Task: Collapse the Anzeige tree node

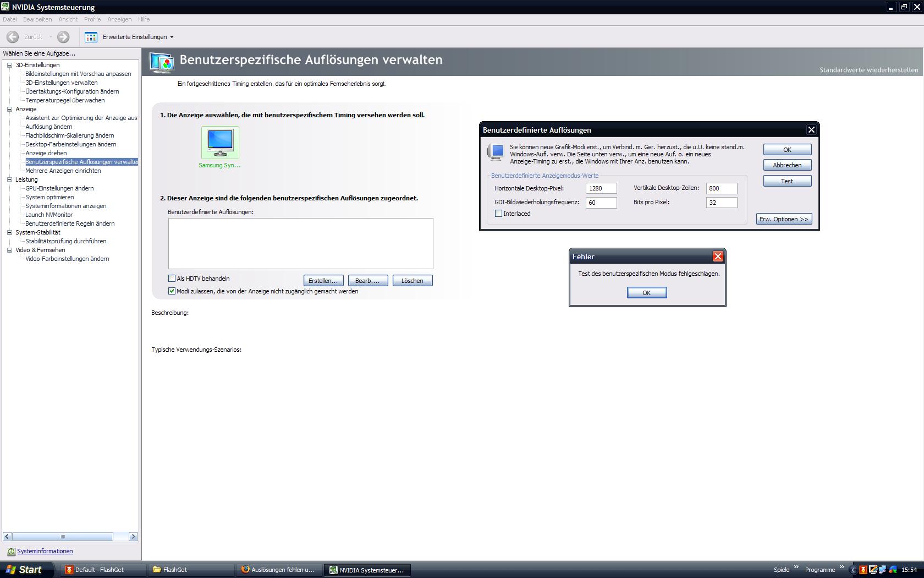Action: 9,109
